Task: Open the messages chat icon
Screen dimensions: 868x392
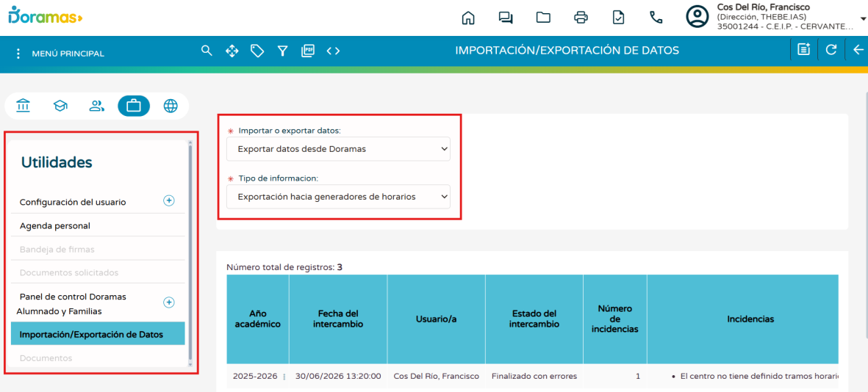Action: point(506,18)
